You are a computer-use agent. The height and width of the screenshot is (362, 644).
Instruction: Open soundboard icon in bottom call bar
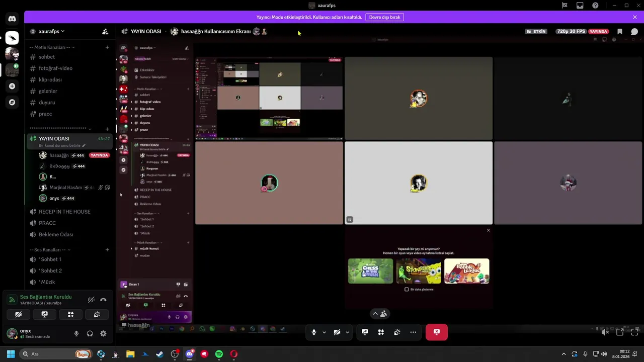pyautogui.click(x=397, y=332)
